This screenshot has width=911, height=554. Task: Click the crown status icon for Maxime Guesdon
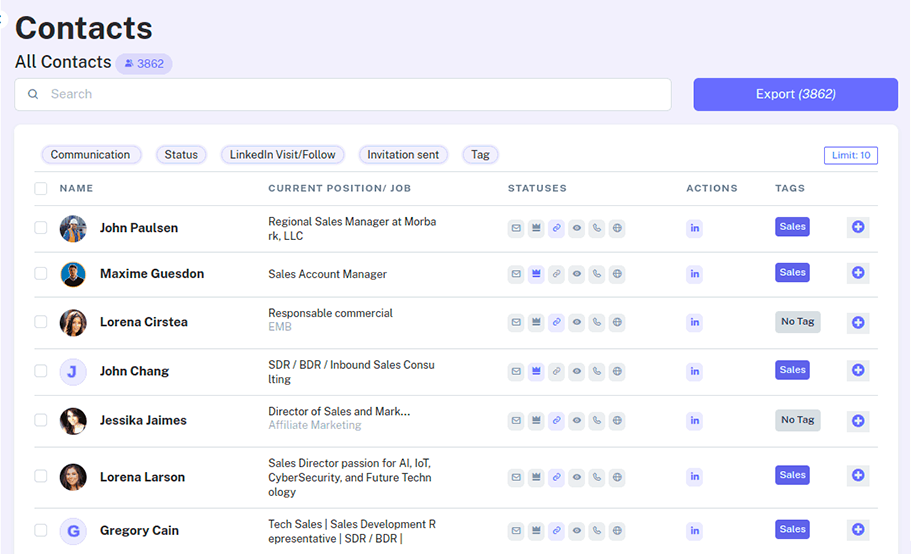pyautogui.click(x=536, y=273)
